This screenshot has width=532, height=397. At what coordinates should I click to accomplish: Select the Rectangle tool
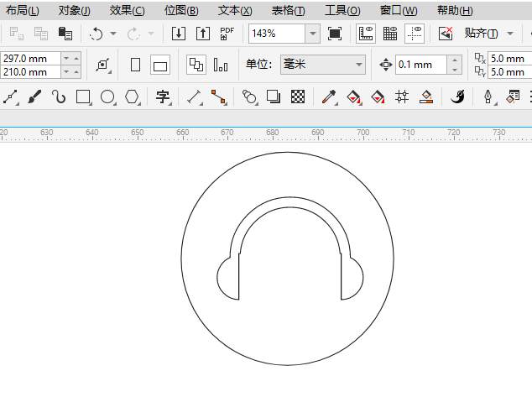click(83, 97)
